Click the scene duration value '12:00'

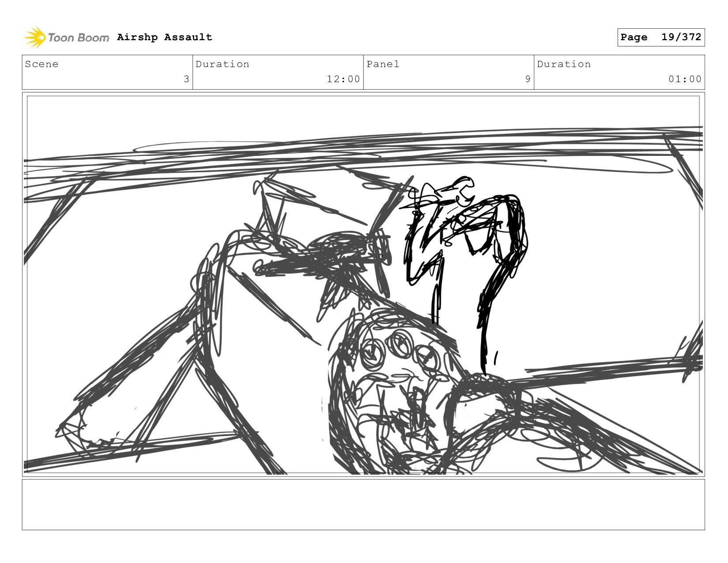click(x=343, y=79)
